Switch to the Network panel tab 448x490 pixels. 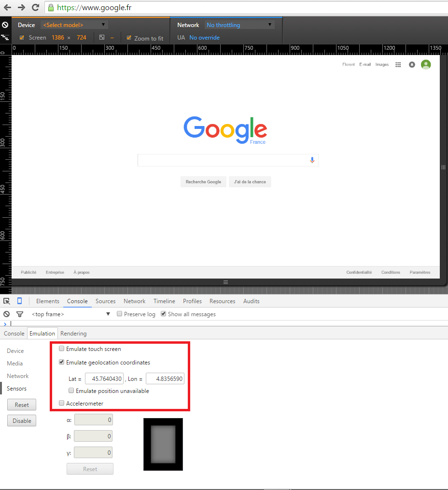tap(135, 301)
